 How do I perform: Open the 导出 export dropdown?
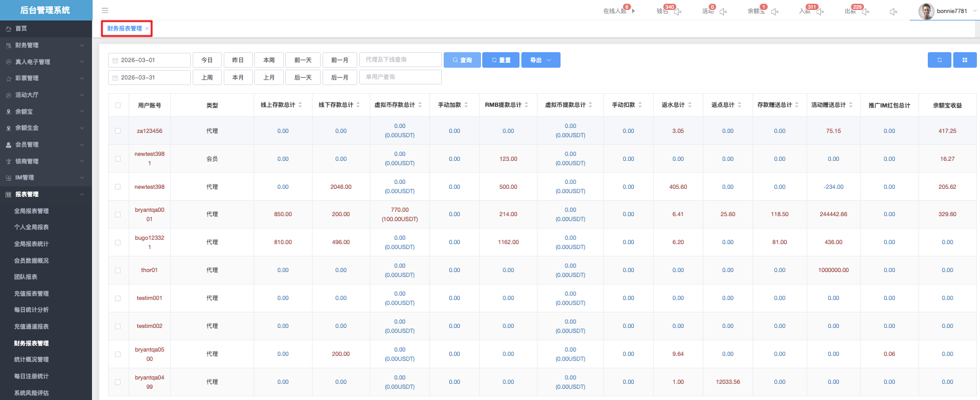coord(541,60)
